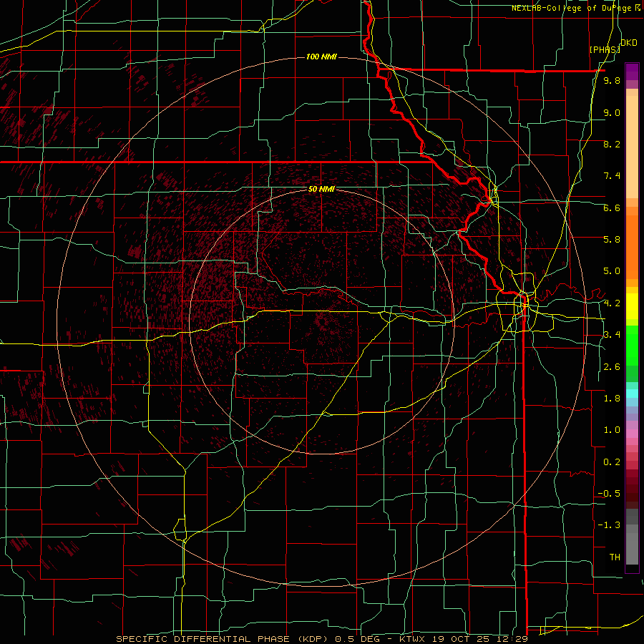Viewport: 644px width, 644px height.
Task: Click the "50 NMI" range ring label
Action: (321, 189)
